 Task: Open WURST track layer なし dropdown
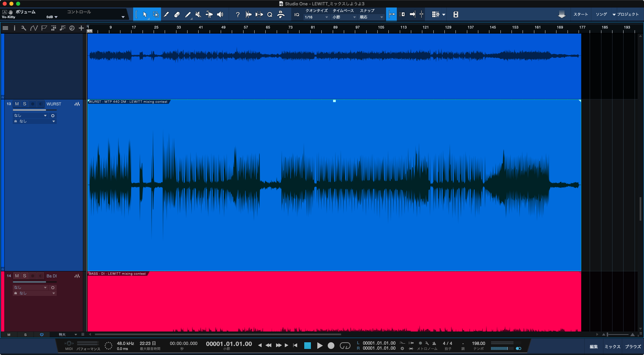coord(35,121)
